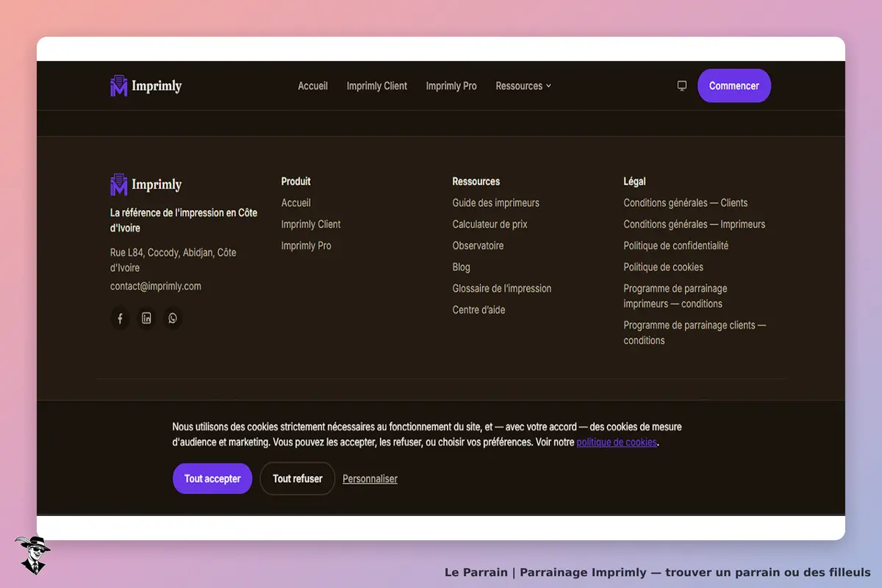Open the LinkedIn social icon
Viewport: 882px width, 588px height.
pos(146,318)
